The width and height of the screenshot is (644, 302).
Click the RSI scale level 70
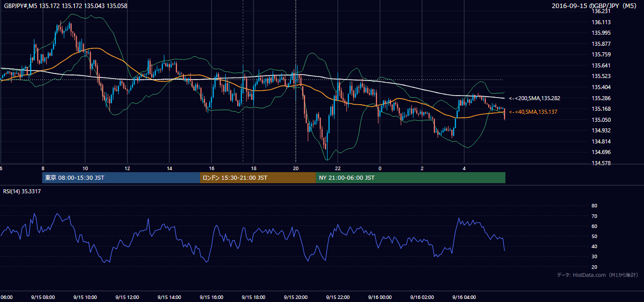tap(594, 216)
